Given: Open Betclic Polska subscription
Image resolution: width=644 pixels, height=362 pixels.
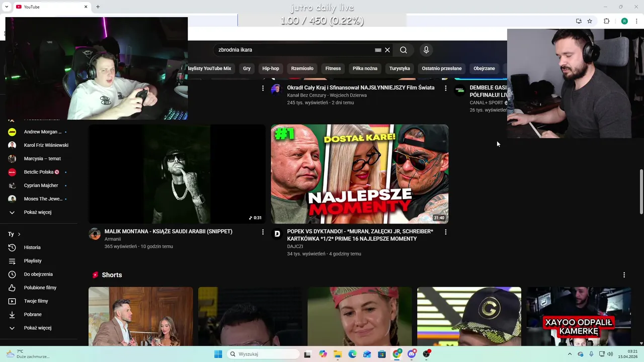Looking at the screenshot, I should [39, 172].
